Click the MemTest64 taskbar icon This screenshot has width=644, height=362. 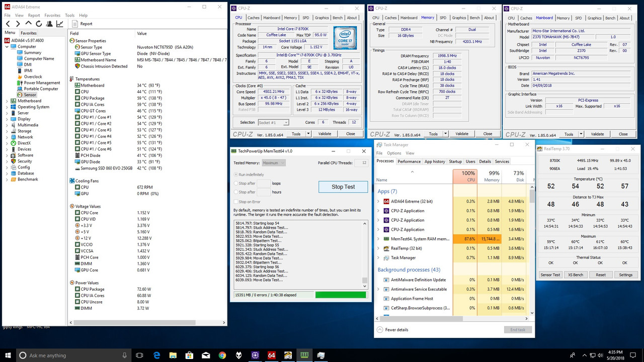click(x=304, y=355)
